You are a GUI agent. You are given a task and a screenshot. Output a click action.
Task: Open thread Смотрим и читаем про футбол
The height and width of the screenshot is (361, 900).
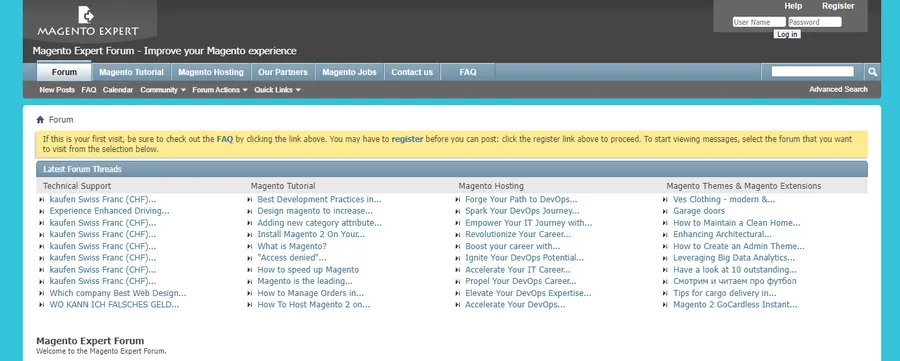(735, 281)
